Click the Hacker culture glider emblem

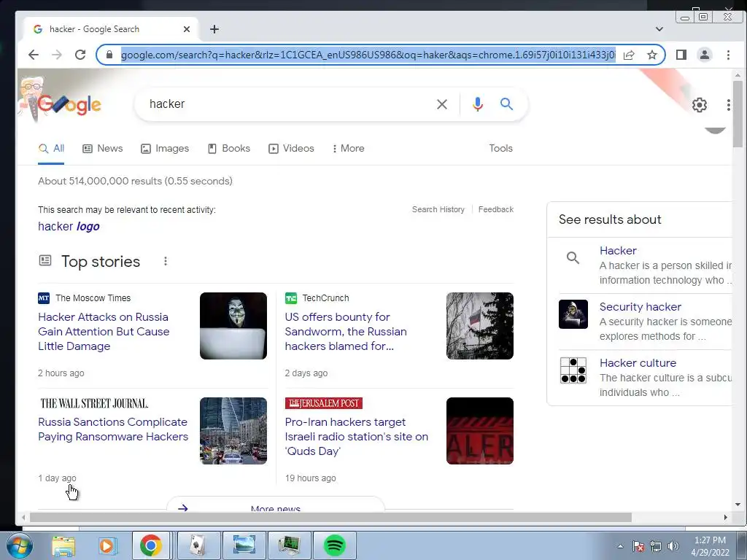pyautogui.click(x=573, y=370)
